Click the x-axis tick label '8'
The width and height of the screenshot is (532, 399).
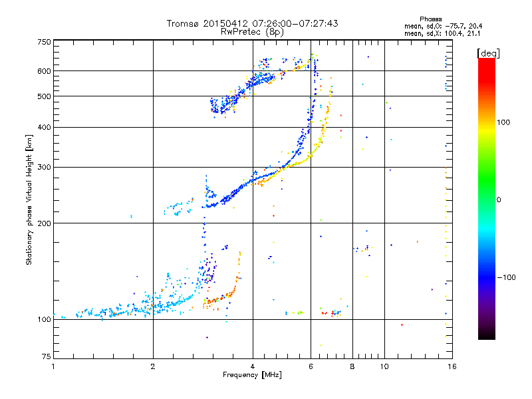click(x=352, y=366)
